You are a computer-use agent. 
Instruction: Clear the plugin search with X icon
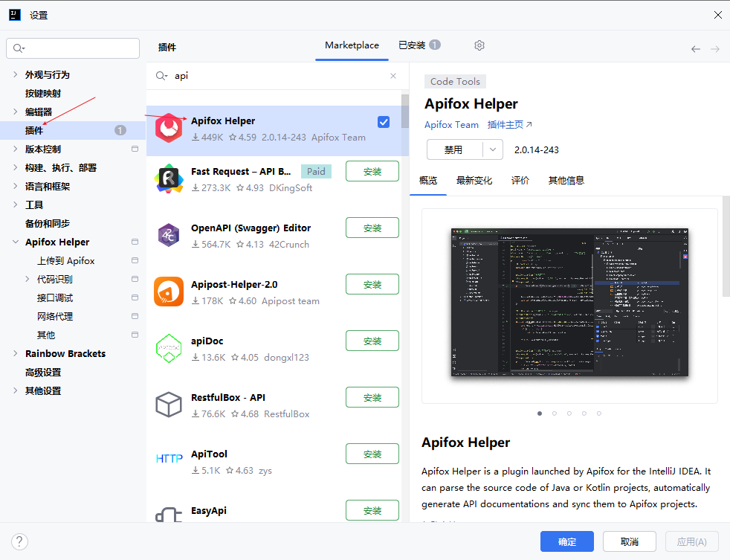(x=393, y=75)
